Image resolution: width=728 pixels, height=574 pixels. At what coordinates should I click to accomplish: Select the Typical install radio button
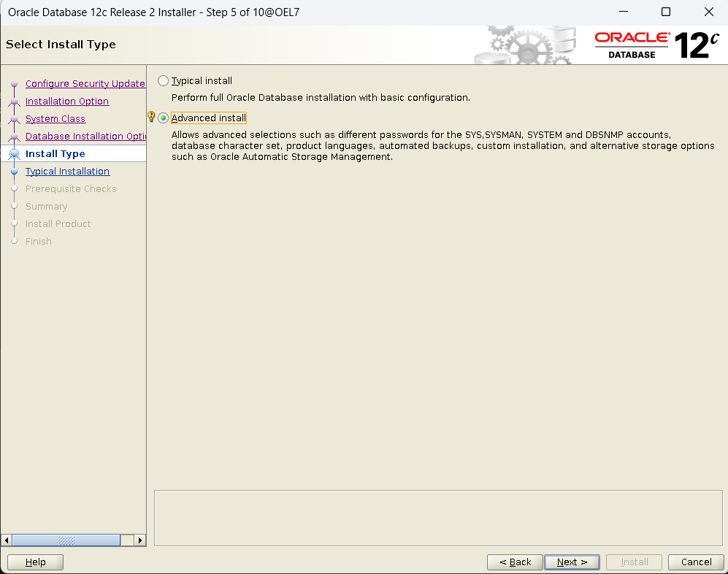click(x=163, y=81)
